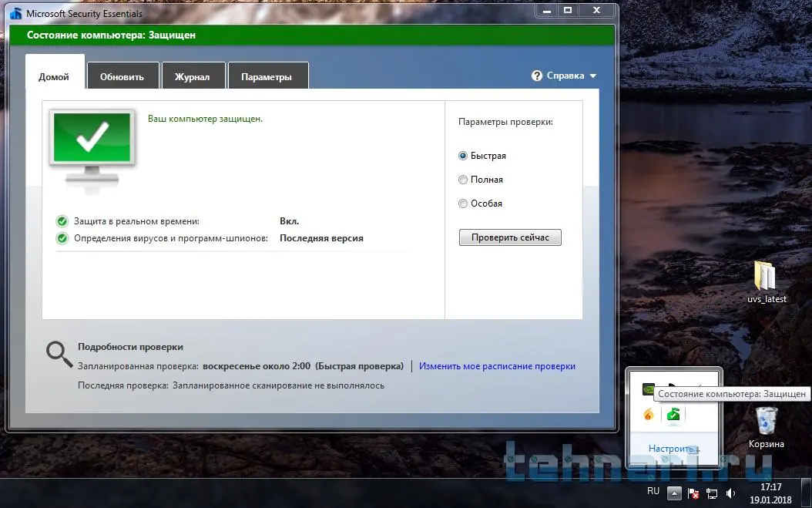812x508 pixels.
Task: Minimize the Security Essentials window
Action: tap(547, 10)
